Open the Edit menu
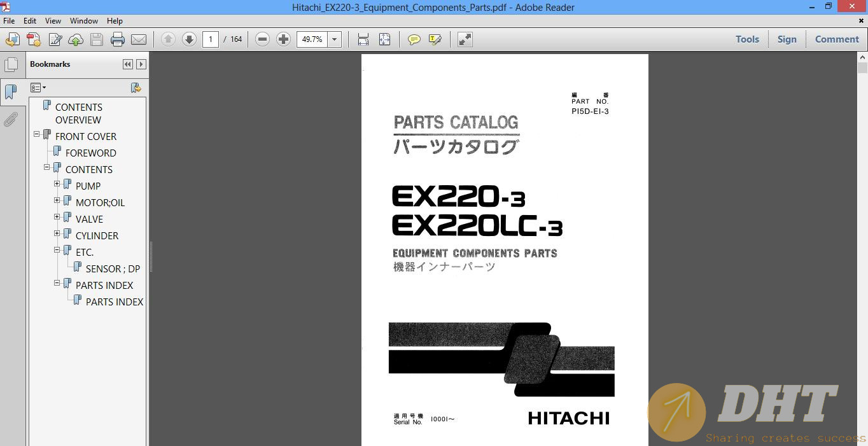The width and height of the screenshot is (868, 446). [x=30, y=20]
